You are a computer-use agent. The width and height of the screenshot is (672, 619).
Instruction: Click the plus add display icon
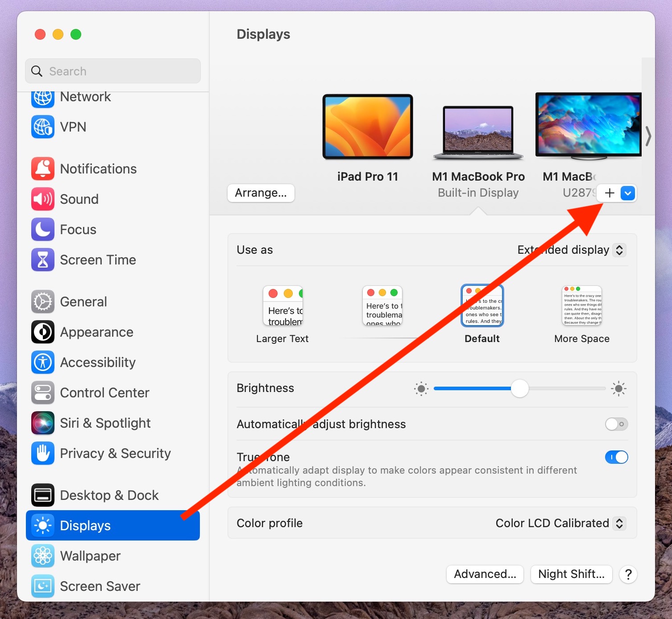610,193
